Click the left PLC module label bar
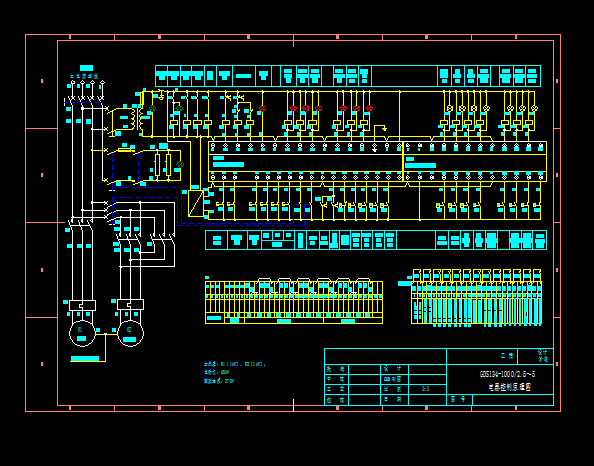This screenshot has width=594, height=466. click(x=228, y=164)
